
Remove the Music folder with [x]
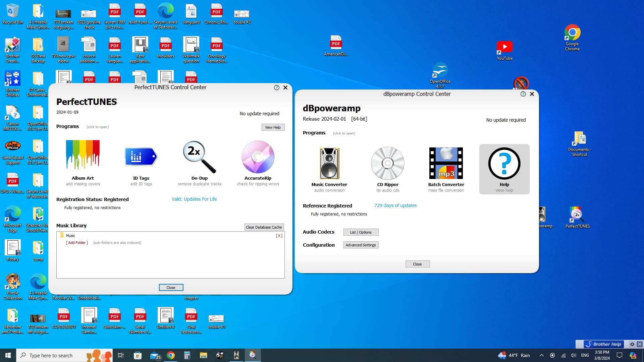pyautogui.click(x=279, y=236)
